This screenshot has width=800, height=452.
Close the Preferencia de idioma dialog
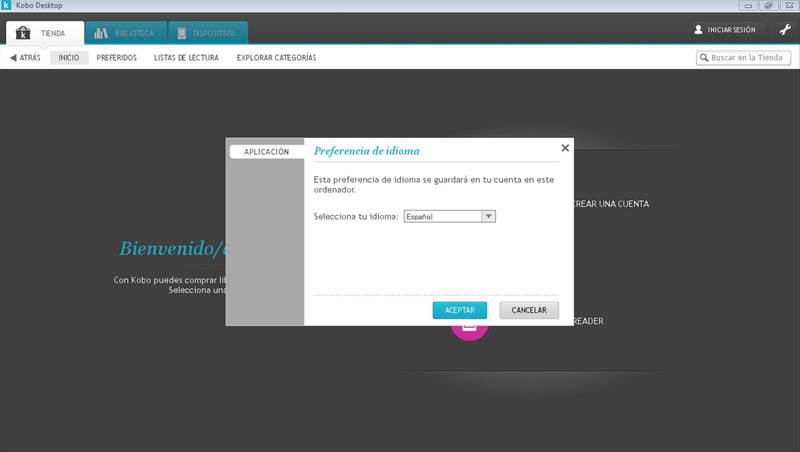click(x=565, y=148)
